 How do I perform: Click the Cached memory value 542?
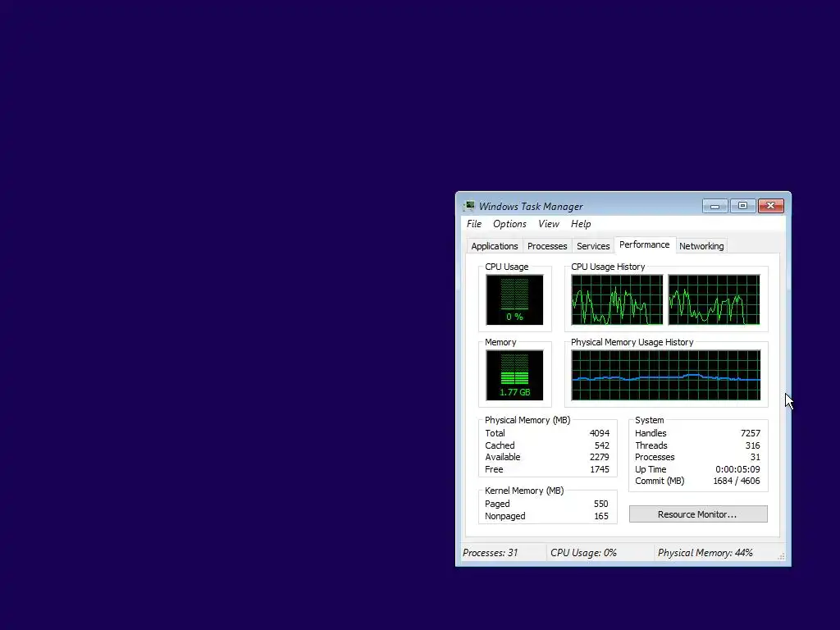pyautogui.click(x=601, y=445)
